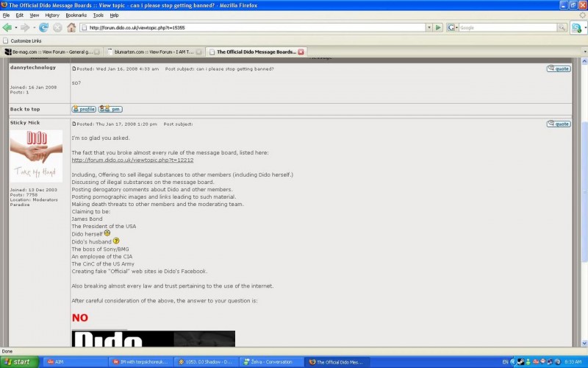This screenshot has width=588, height=368.
Task: Open the Skype toolbar dropdown arrow
Action: [584, 28]
